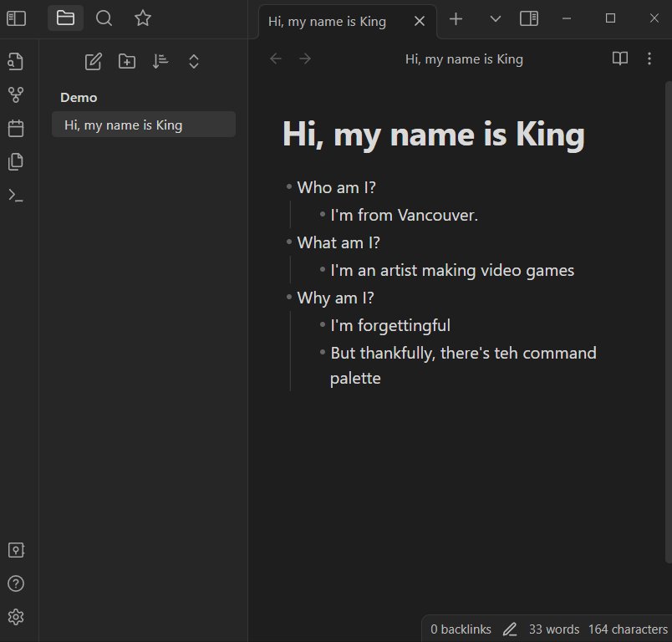Navigate forward with the right arrow

point(305,59)
